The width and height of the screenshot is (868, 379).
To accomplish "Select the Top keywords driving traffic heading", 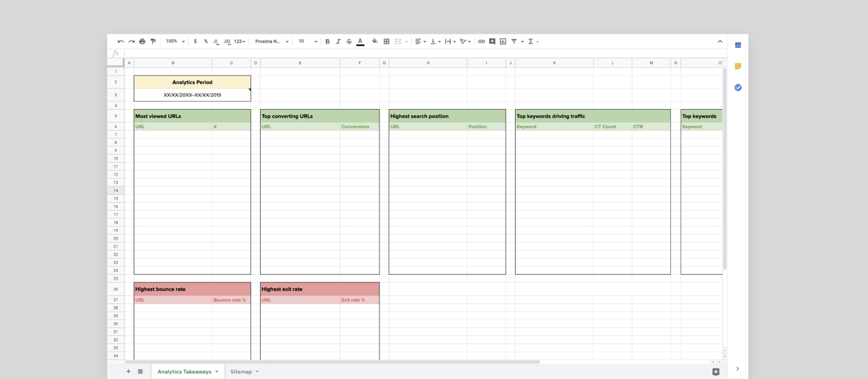I will click(x=550, y=116).
